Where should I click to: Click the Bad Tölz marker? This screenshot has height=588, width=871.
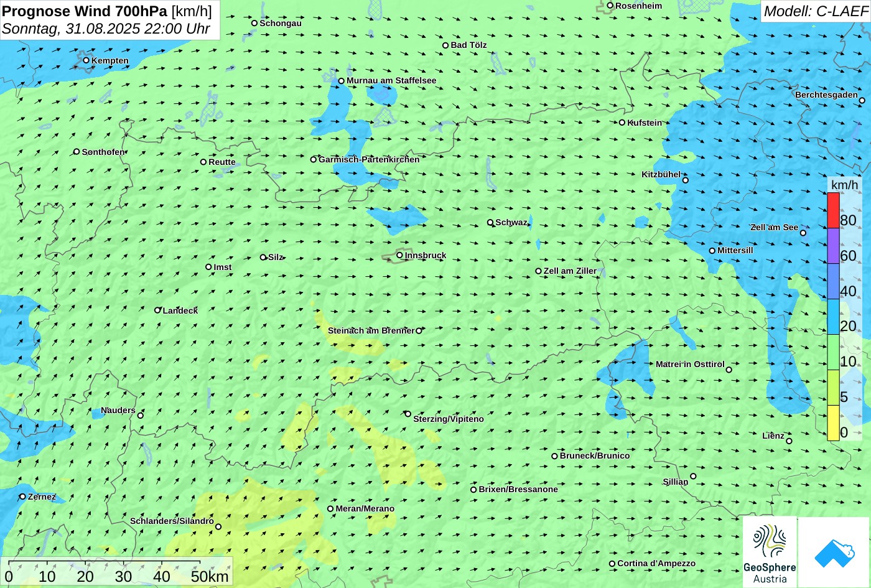point(445,45)
